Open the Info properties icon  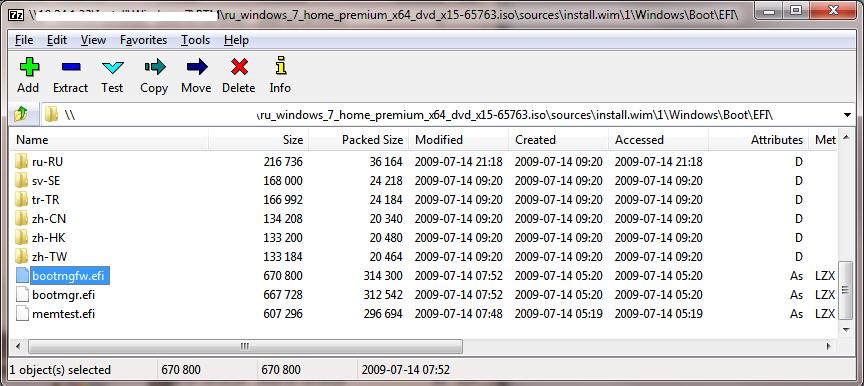click(x=281, y=67)
